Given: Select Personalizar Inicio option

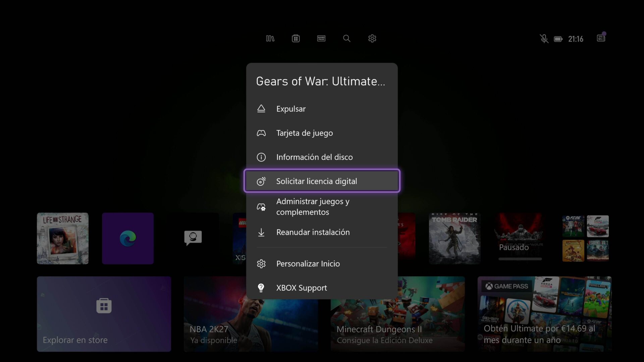Looking at the screenshot, I should 322,264.
